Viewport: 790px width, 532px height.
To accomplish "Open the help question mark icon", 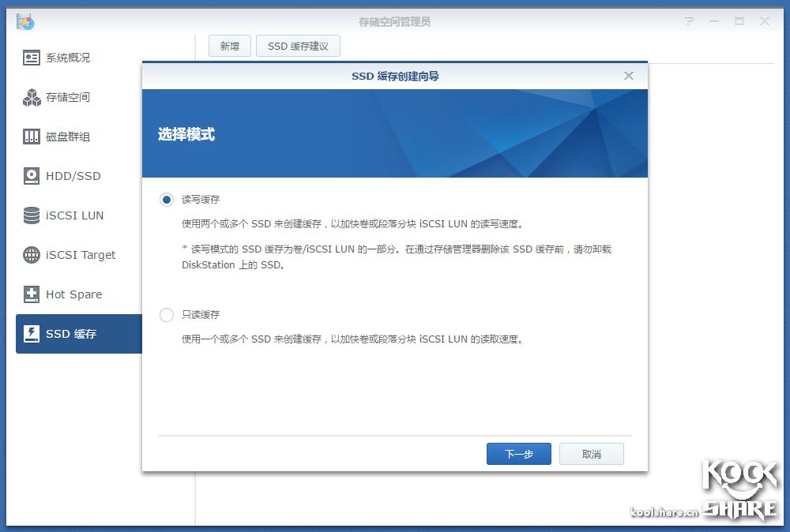I will 690,21.
